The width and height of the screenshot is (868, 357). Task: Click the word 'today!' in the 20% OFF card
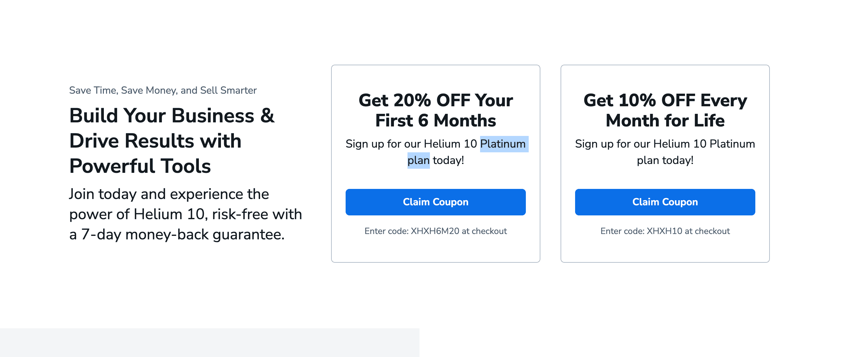pos(448,160)
